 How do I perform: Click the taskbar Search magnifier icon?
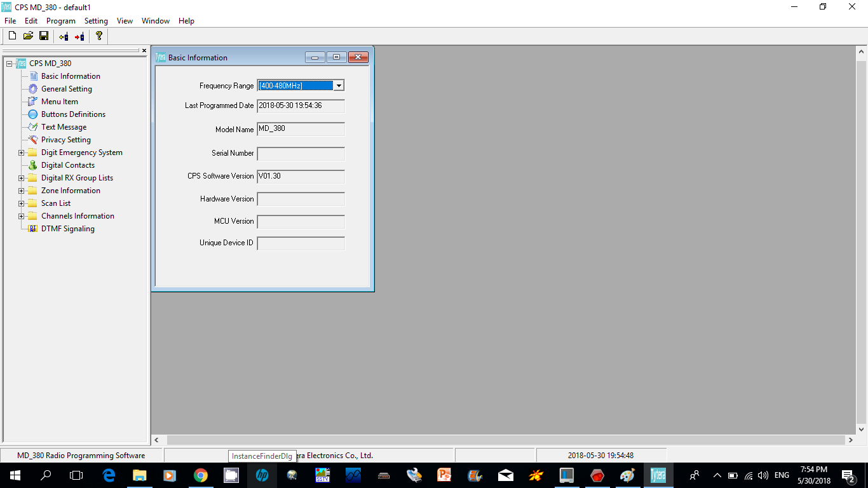(x=46, y=475)
